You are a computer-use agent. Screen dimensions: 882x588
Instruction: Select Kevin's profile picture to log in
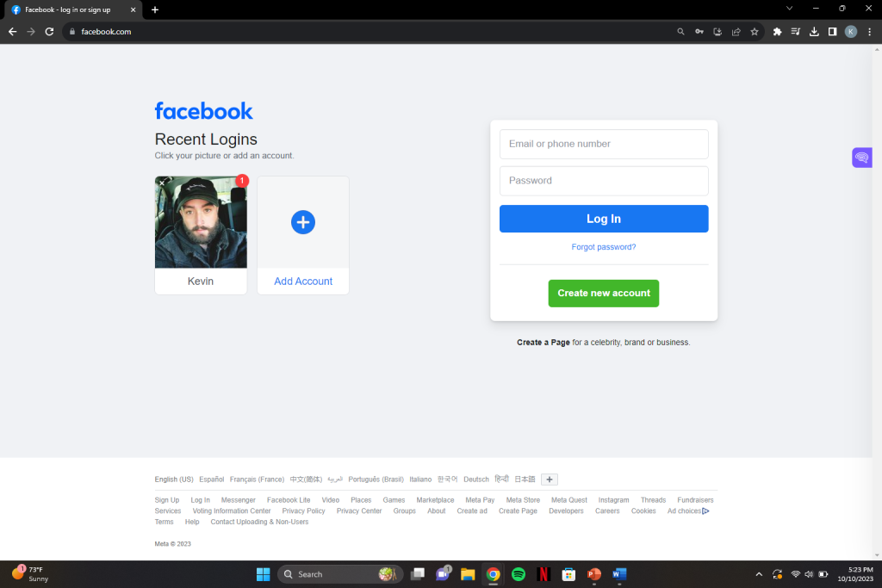coord(201,222)
